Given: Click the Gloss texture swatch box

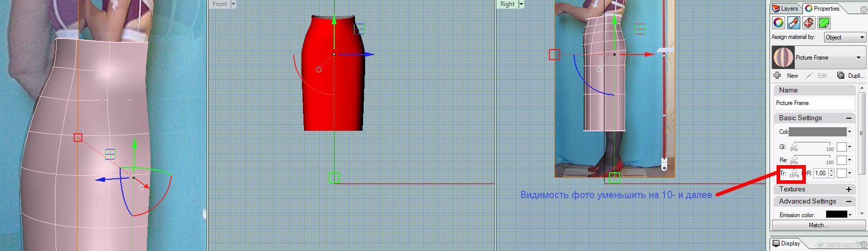Looking at the screenshot, I should [841, 147].
